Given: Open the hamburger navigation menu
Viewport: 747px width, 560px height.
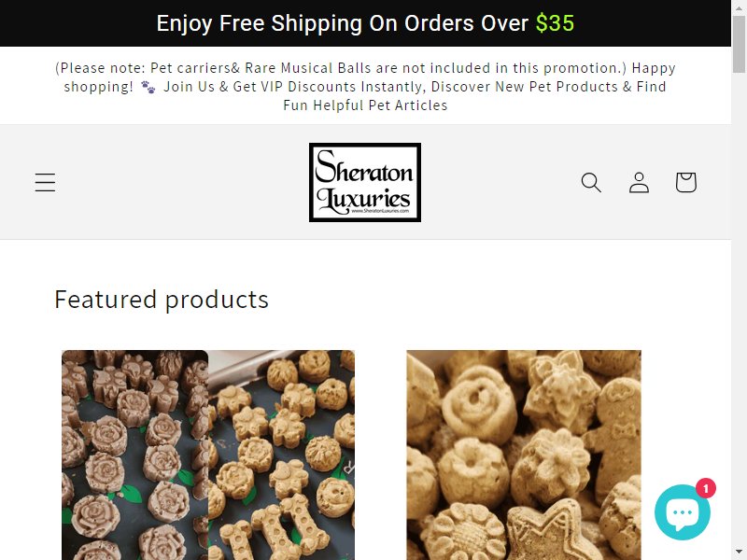Looking at the screenshot, I should pyautogui.click(x=45, y=182).
